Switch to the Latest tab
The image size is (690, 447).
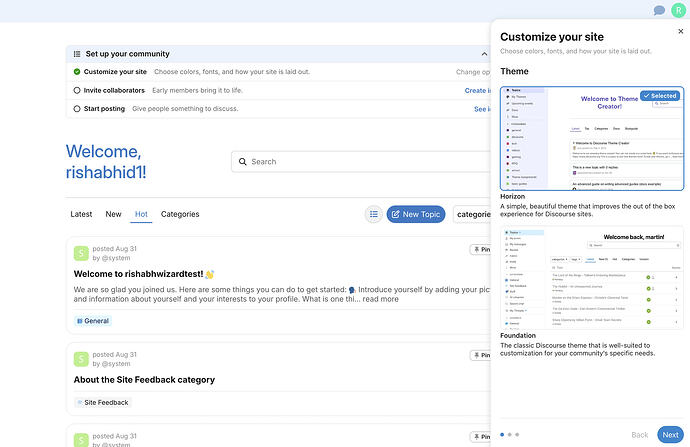[x=81, y=214]
